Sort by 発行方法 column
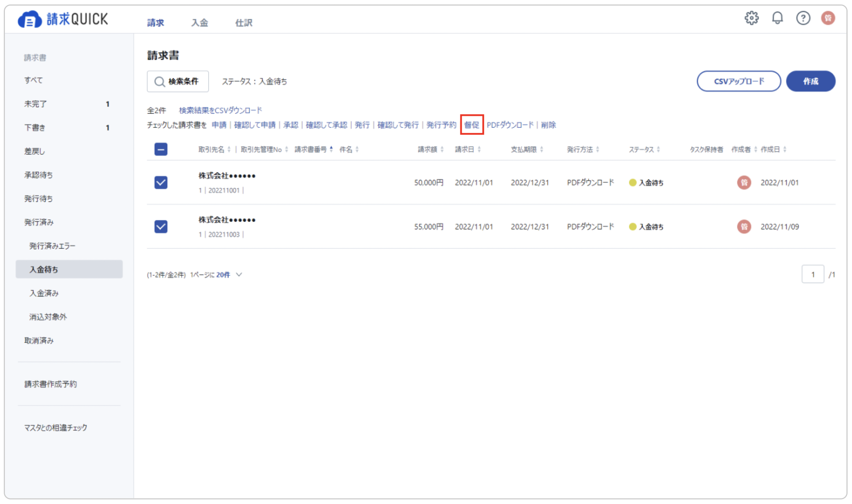Screen dimensions: 852x504 [583, 149]
